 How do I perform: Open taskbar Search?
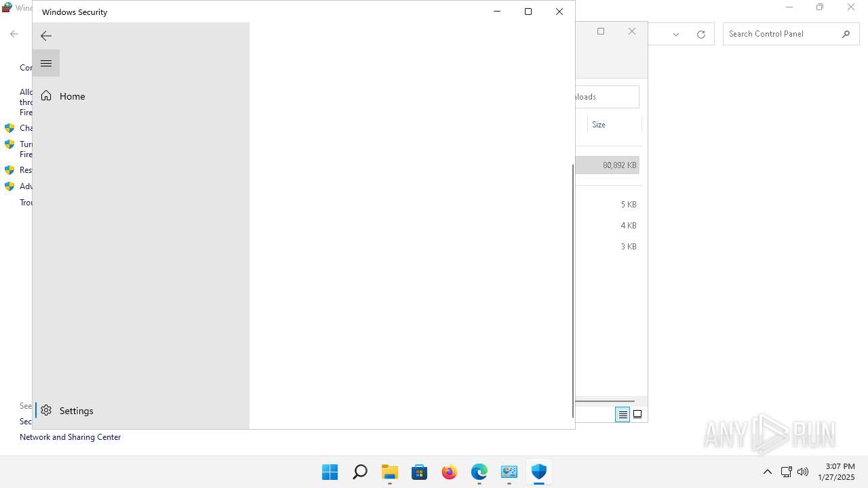[x=360, y=472]
